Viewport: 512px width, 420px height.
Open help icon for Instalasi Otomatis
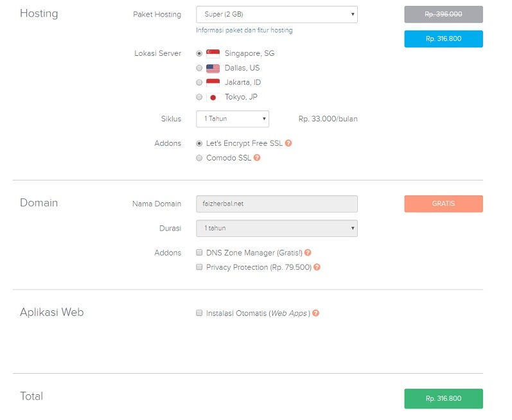click(316, 313)
